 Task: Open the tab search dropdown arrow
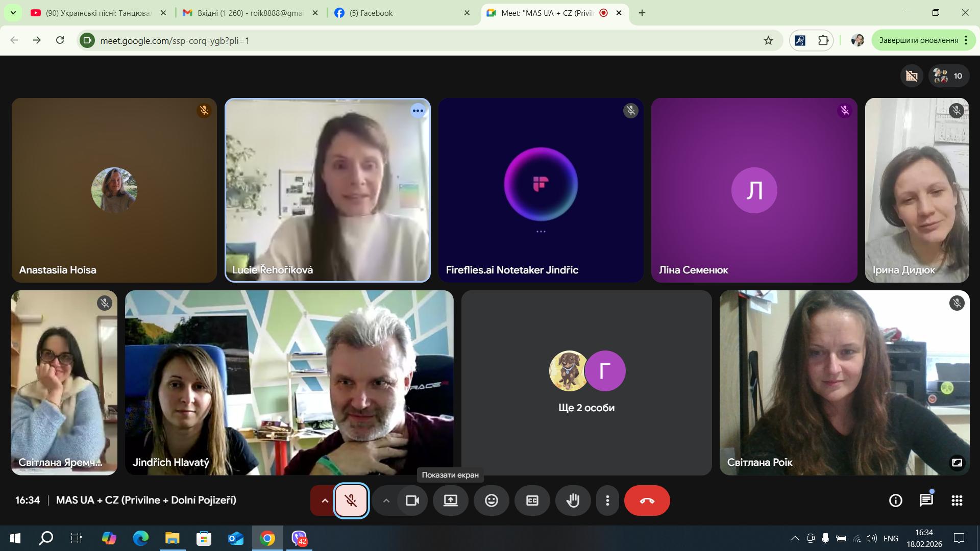13,13
